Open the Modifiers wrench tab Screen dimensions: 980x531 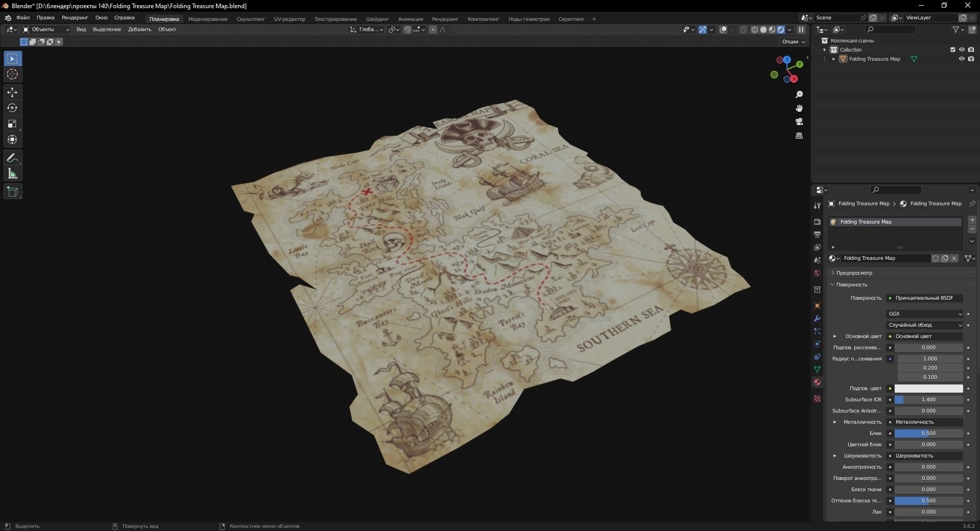(817, 318)
